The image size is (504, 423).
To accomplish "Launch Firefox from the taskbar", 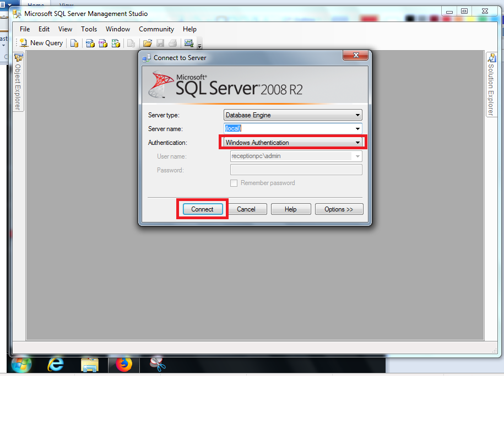I will coord(123,364).
